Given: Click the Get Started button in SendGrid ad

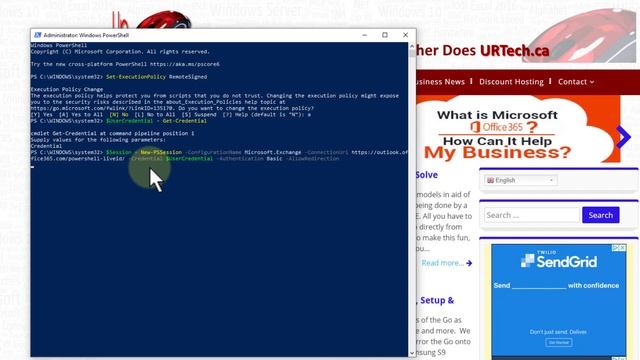Looking at the screenshot, I should coord(559,342).
